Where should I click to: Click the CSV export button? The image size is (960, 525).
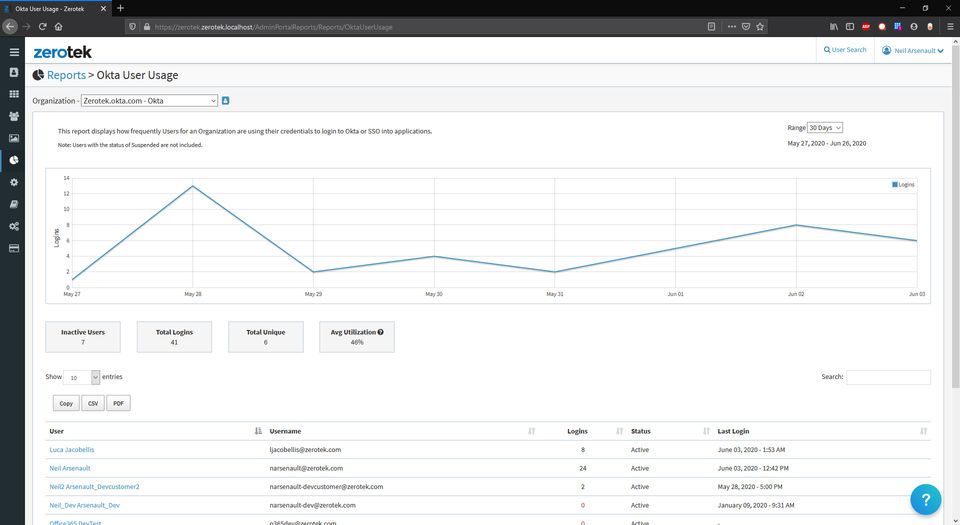(x=93, y=403)
